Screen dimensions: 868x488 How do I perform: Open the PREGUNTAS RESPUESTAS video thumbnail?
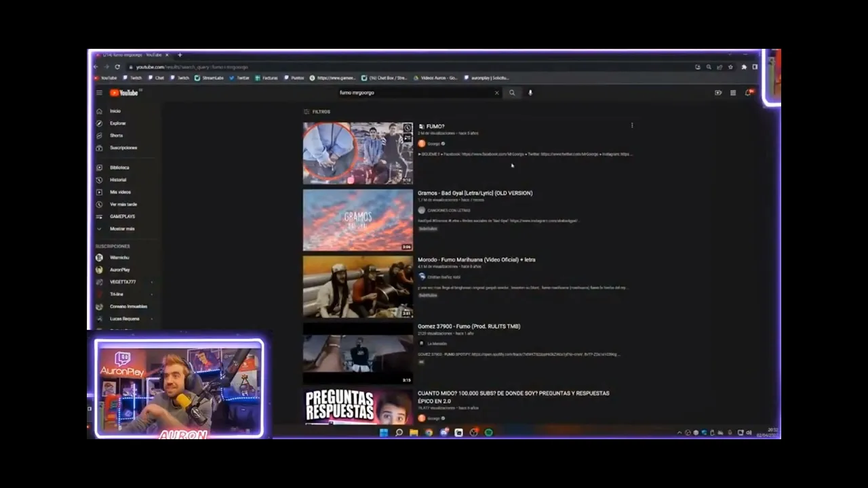357,407
